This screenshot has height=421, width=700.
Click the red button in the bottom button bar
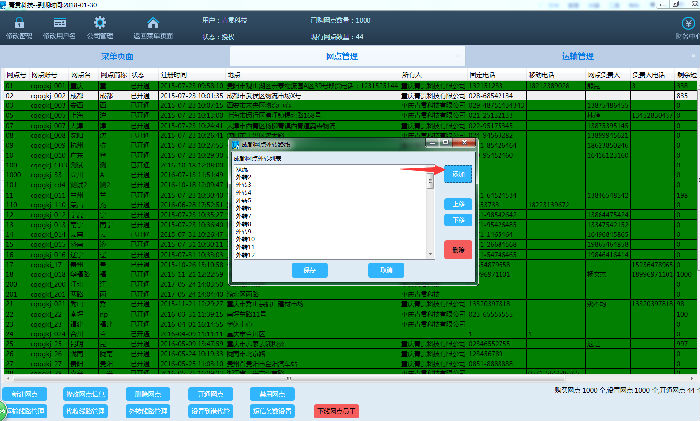tap(336, 411)
